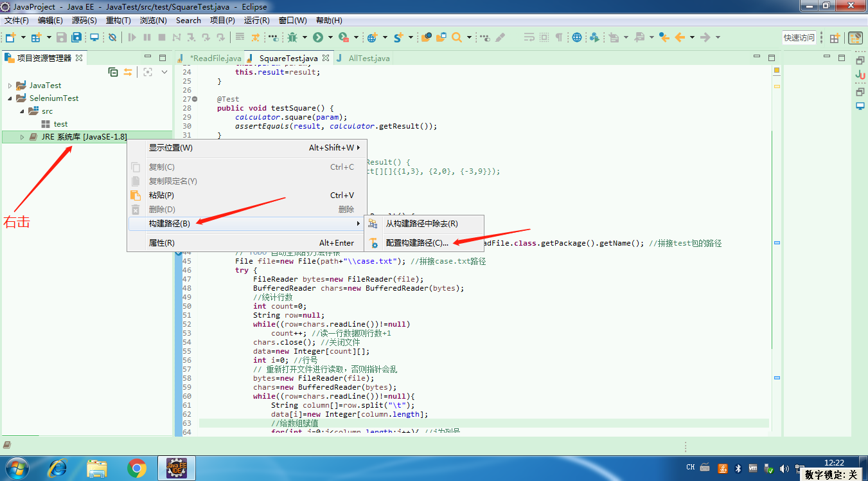This screenshot has width=868, height=481.
Task: Click the Previous Annotation toolbar icon
Action: click(639, 37)
